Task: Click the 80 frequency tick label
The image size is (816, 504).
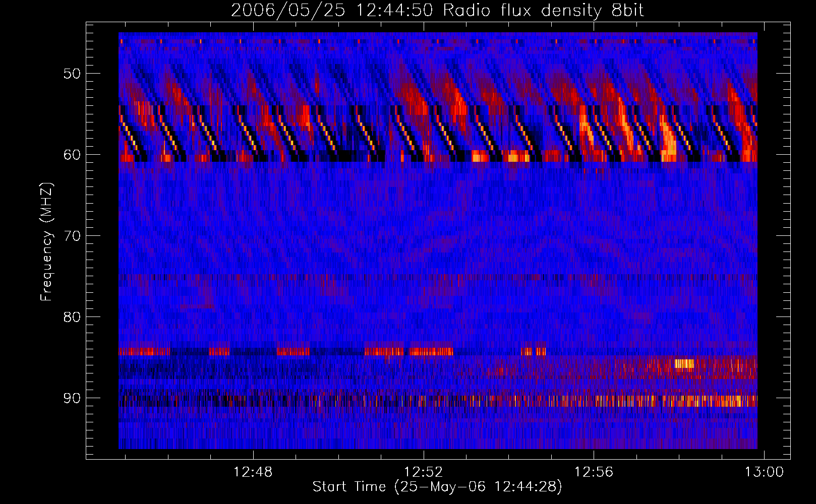Action: [x=72, y=317]
